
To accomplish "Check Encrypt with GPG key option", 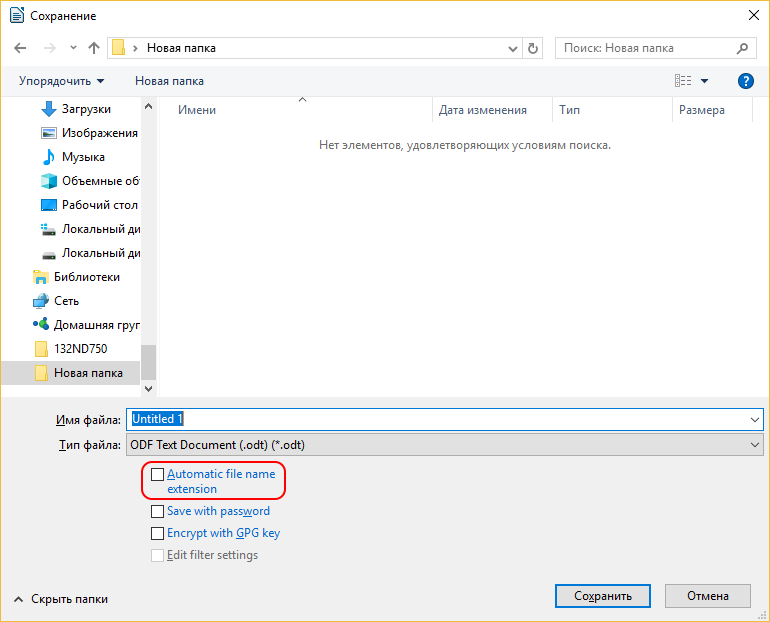I will pyautogui.click(x=157, y=533).
